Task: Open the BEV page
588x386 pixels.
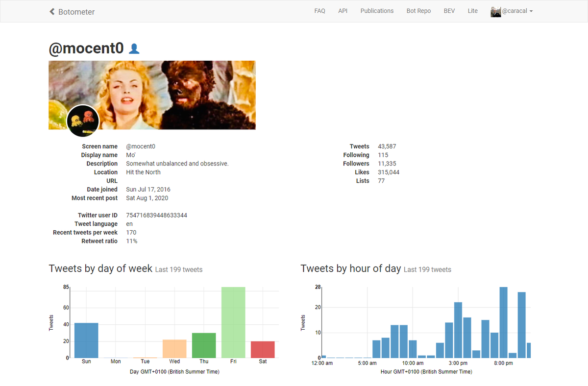Action: 449,11
